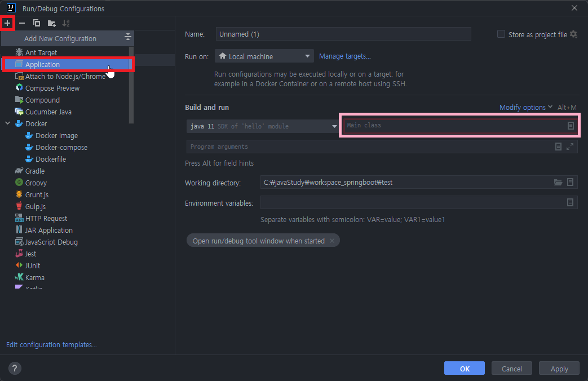588x381 pixels.
Task: Click the collapse icon beside Add New Configuration
Action: click(x=128, y=37)
